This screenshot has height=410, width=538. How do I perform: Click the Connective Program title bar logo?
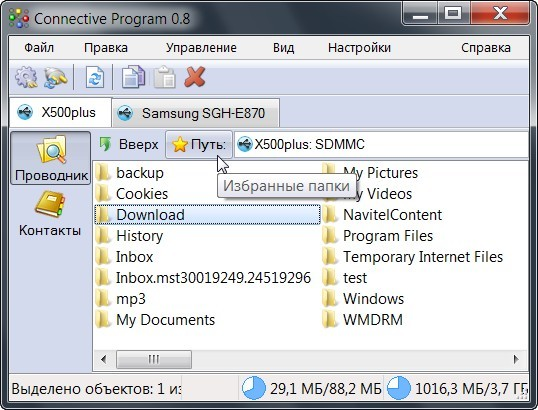[x=19, y=18]
